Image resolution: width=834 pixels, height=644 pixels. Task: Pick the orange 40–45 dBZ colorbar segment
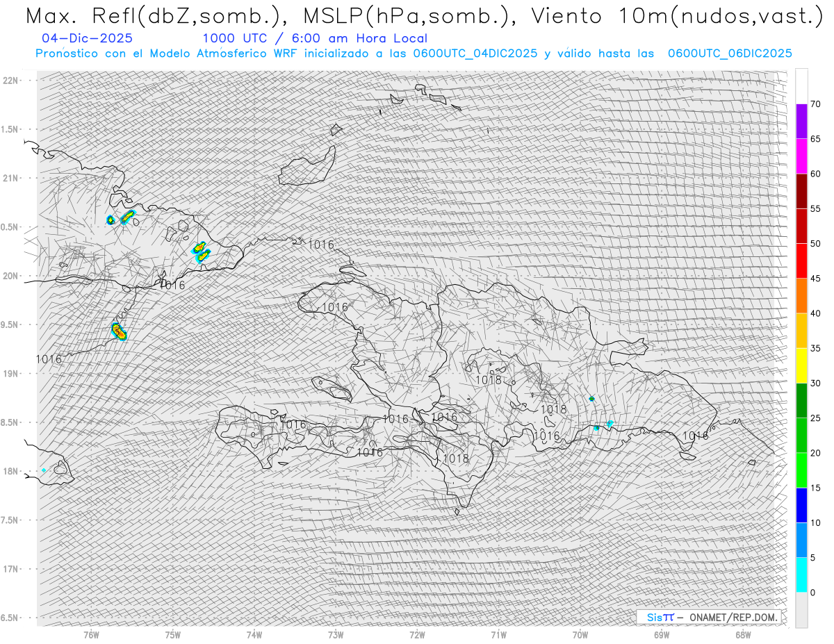pyautogui.click(x=801, y=295)
